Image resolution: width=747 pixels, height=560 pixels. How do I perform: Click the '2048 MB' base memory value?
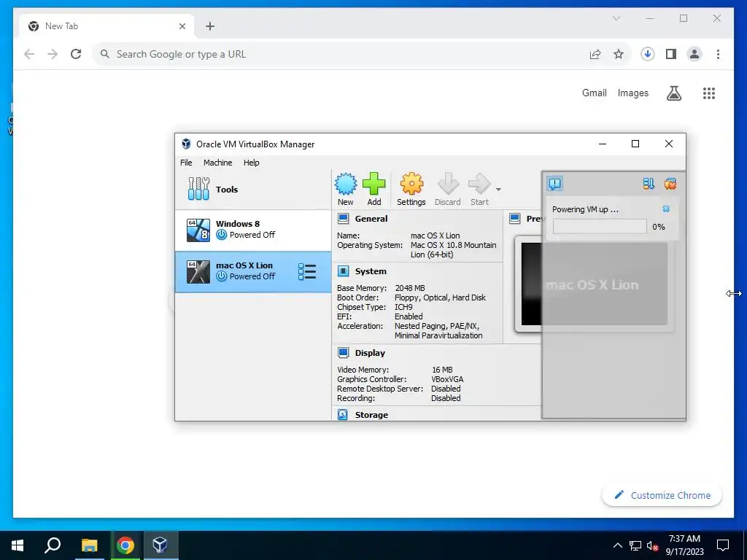pos(410,288)
